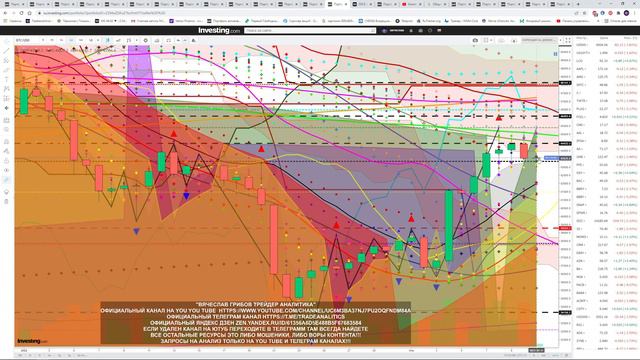Open the candlestick chart style selector
The width and height of the screenshot is (640, 360).
tap(107, 40)
